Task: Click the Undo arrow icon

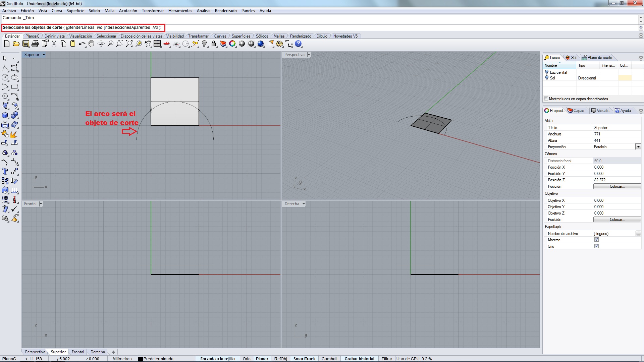Action: point(82,44)
